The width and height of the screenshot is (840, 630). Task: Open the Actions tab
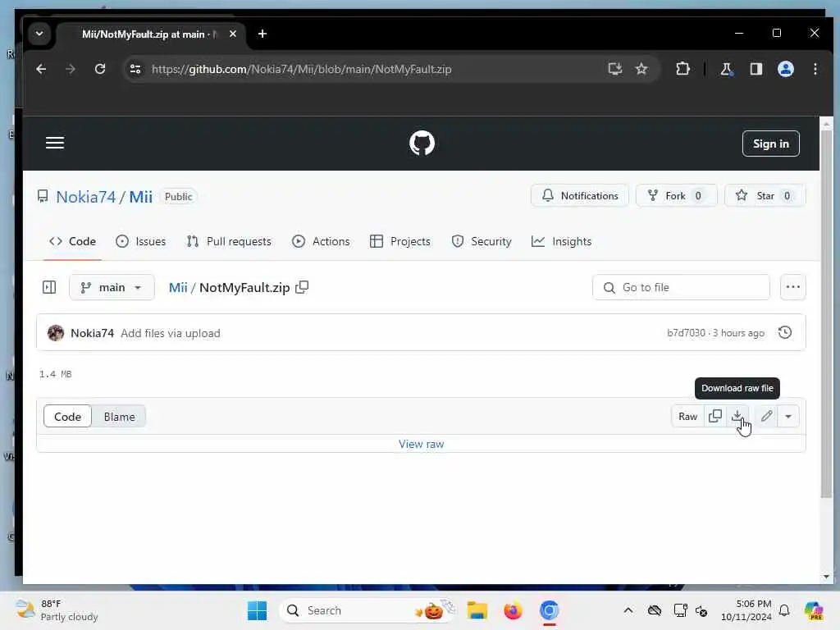(321, 242)
